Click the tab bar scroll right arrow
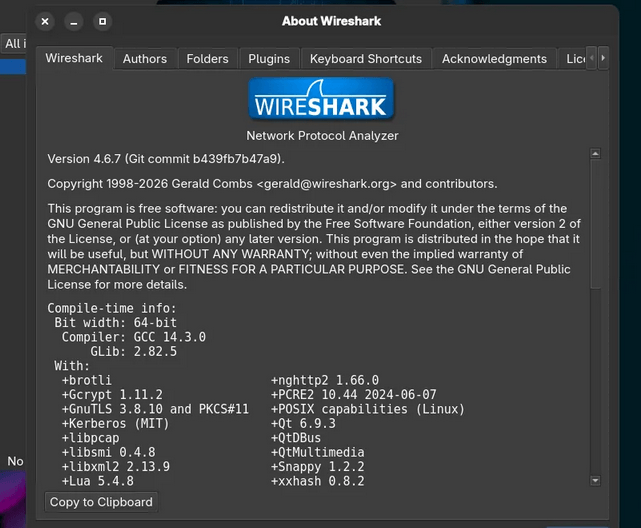 [603, 58]
